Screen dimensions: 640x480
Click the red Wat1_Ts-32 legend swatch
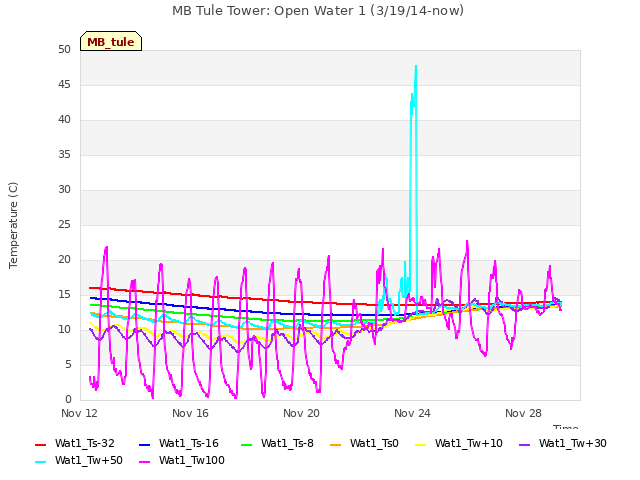pos(41,444)
